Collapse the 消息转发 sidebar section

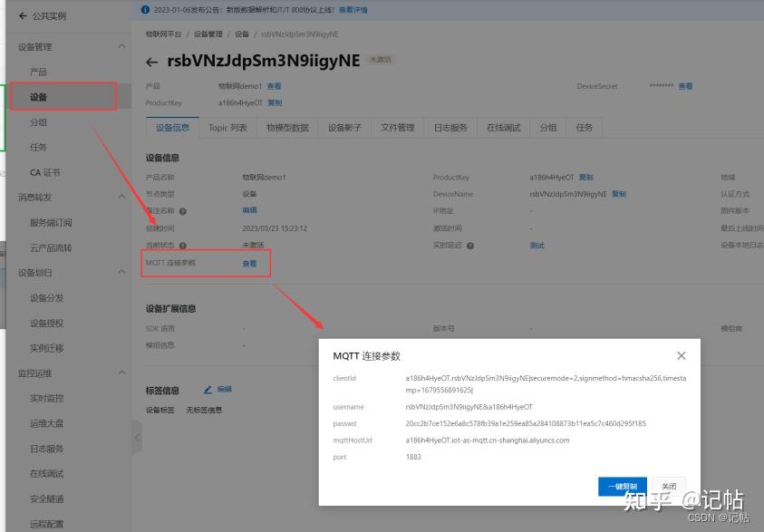[x=121, y=197]
